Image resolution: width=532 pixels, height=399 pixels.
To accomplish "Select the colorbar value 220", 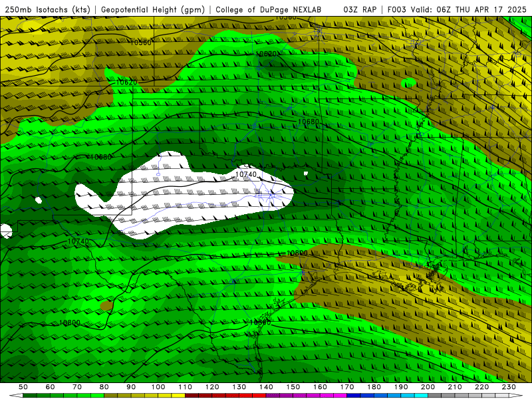I will (x=481, y=387).
